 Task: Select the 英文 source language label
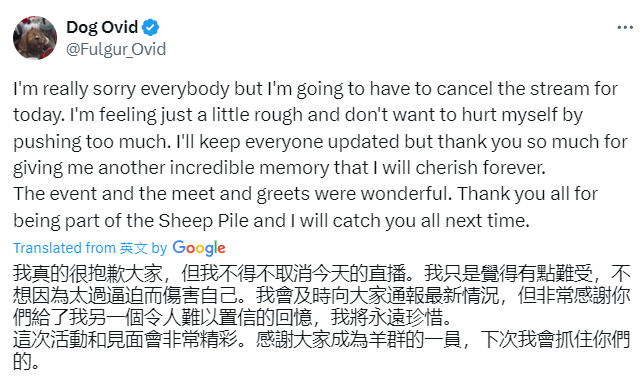pos(133,248)
